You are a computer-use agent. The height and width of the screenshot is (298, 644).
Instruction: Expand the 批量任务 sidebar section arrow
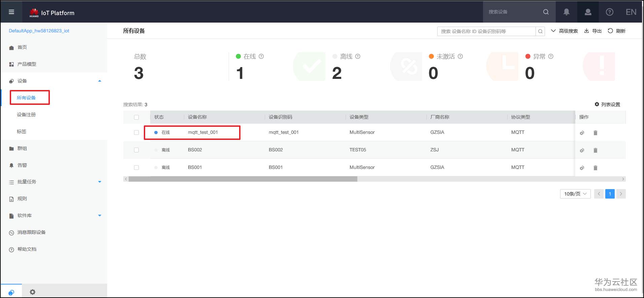point(100,182)
